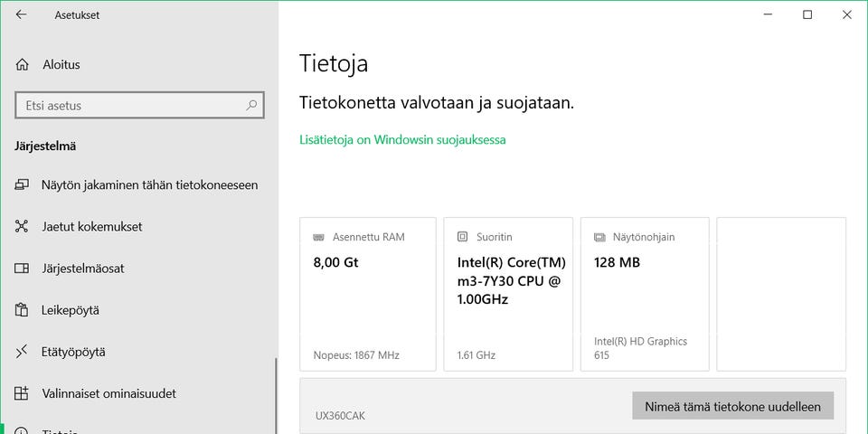Select the Suoritin processor card
The height and width of the screenshot is (434, 868).
coord(508,294)
